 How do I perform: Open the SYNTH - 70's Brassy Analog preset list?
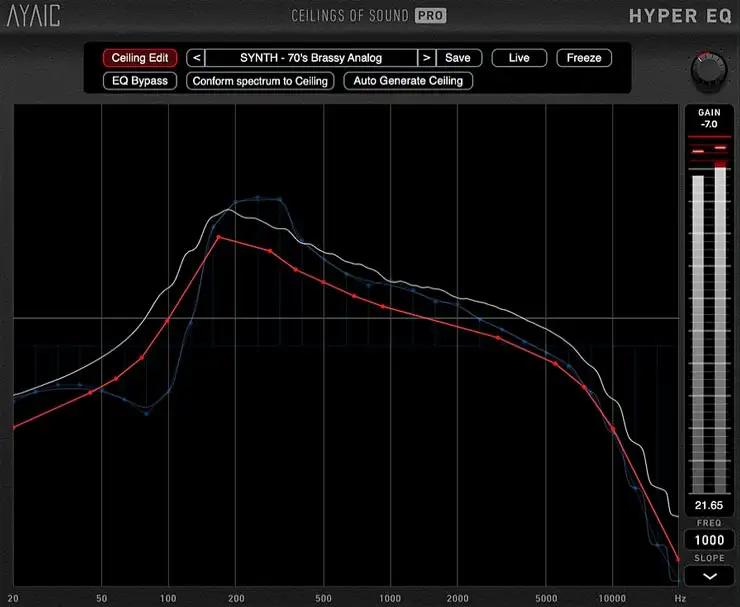click(311, 58)
